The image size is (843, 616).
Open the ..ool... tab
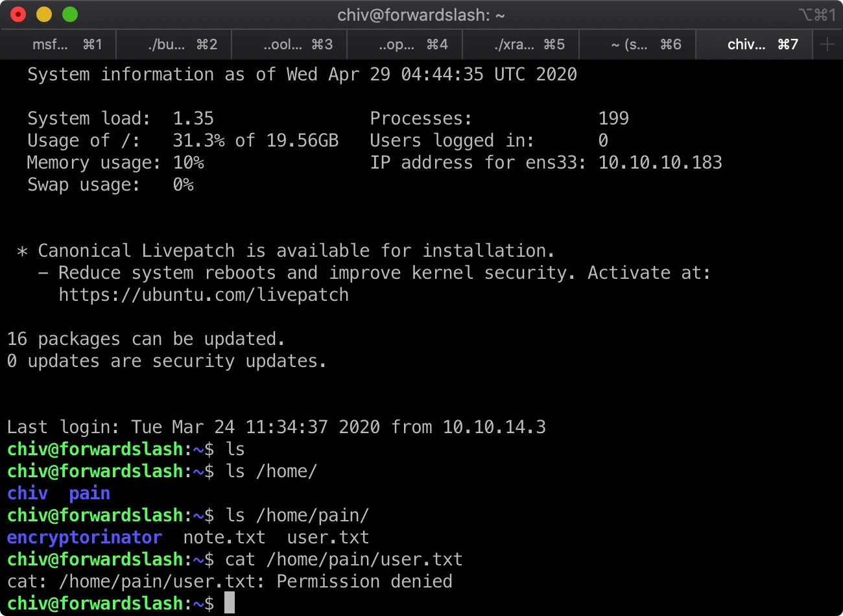pyautogui.click(x=289, y=45)
